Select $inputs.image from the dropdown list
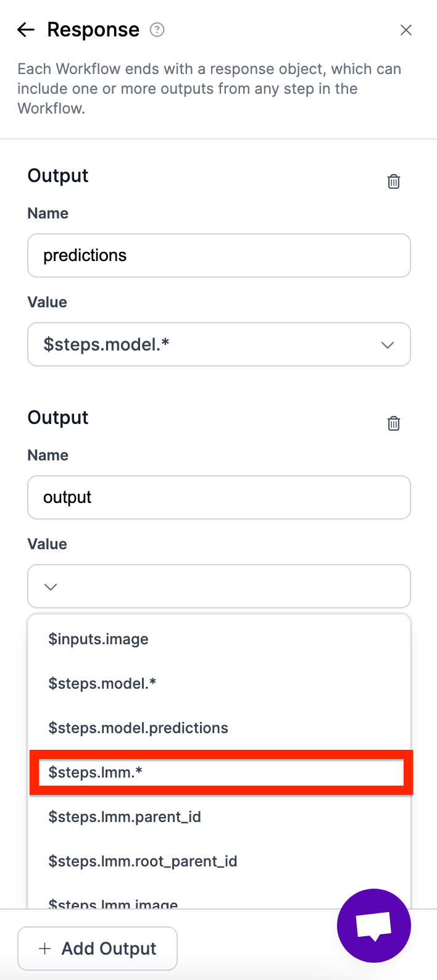Image resolution: width=437 pixels, height=980 pixels. pos(99,639)
